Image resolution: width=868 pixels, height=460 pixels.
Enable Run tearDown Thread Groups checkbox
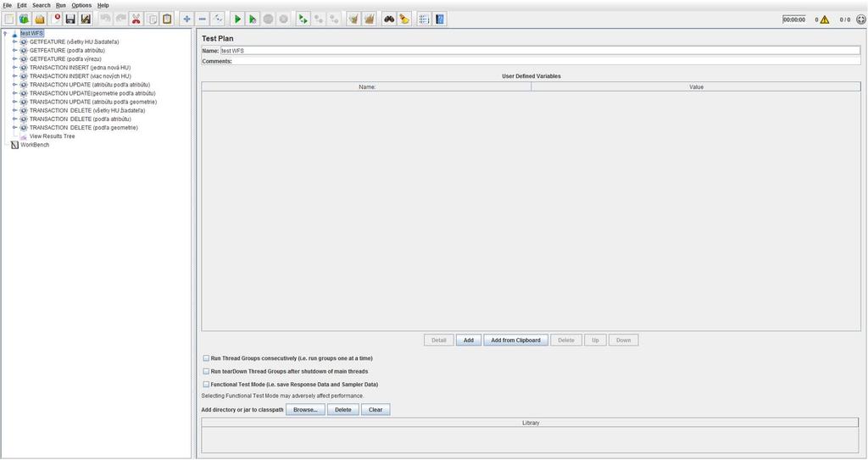tap(206, 371)
